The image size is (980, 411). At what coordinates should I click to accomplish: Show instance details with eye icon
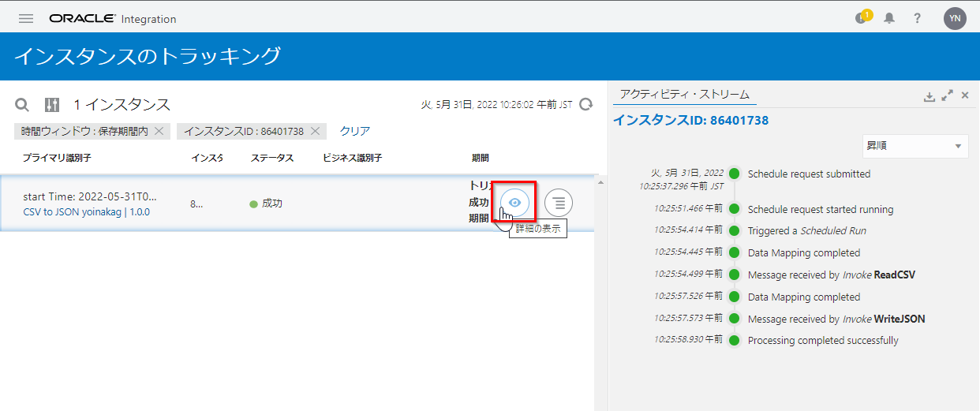515,203
